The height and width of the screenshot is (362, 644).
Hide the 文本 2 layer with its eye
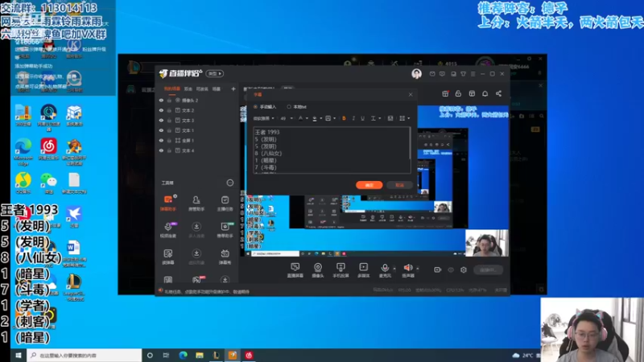(x=161, y=110)
